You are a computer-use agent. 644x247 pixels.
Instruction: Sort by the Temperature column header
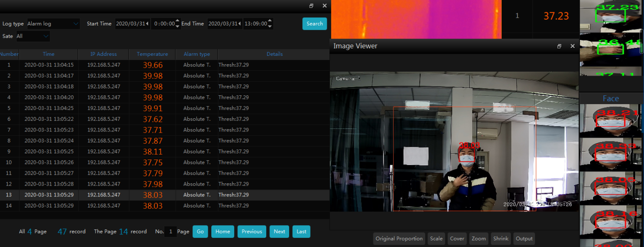point(152,54)
